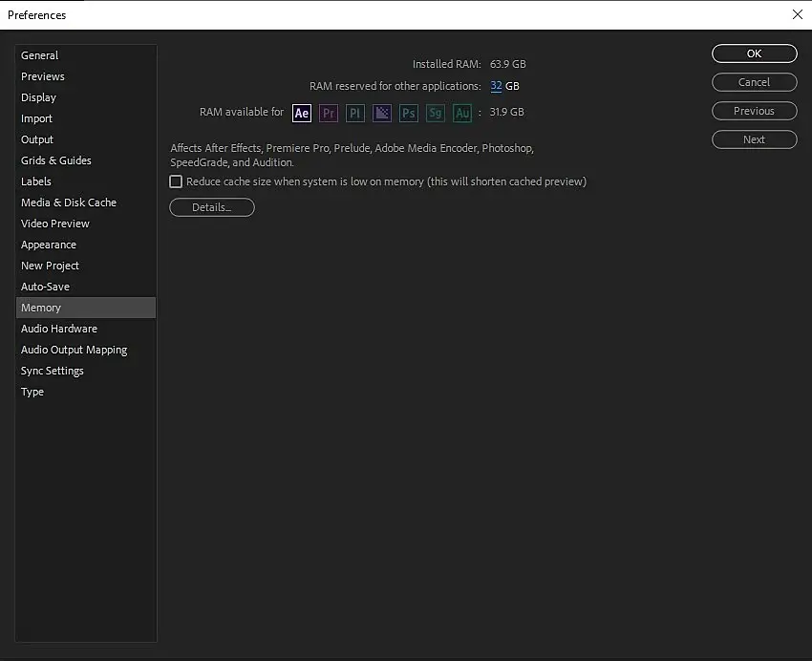812x661 pixels.
Task: Select Audio Output Mapping category
Action: click(x=86, y=350)
